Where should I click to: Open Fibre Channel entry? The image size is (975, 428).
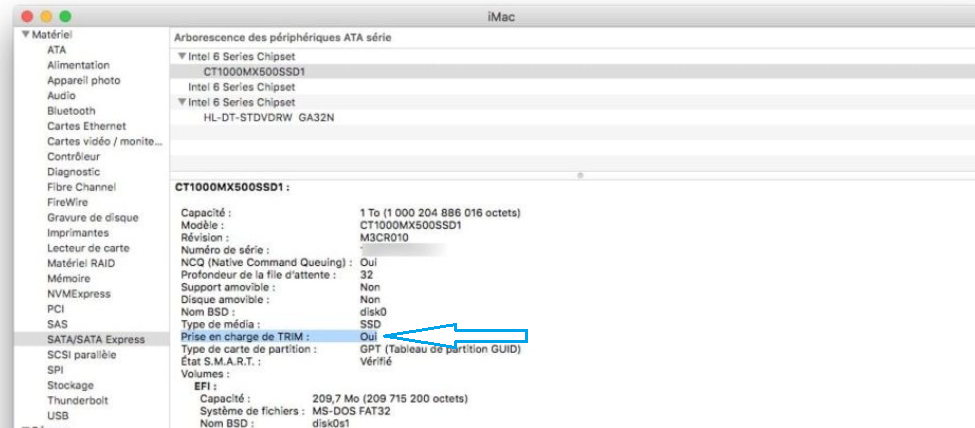[x=81, y=187]
